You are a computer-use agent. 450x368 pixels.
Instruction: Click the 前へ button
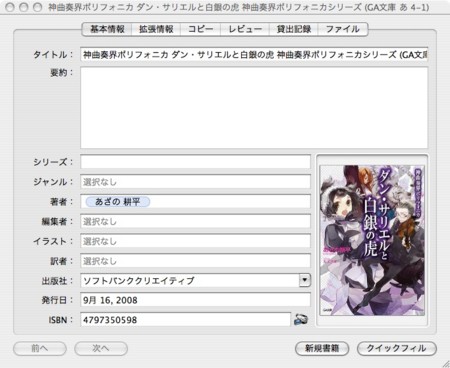pos(40,348)
